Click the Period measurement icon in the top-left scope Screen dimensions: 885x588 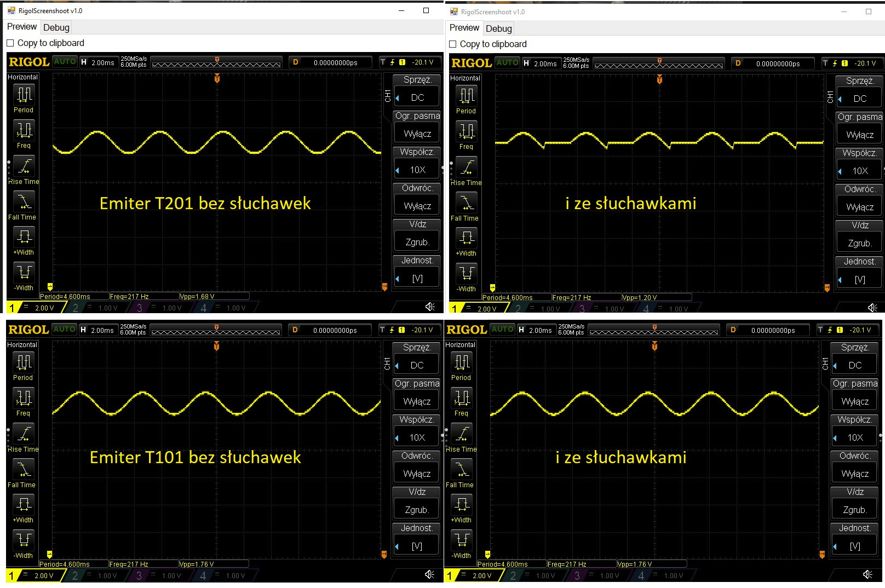[x=24, y=95]
